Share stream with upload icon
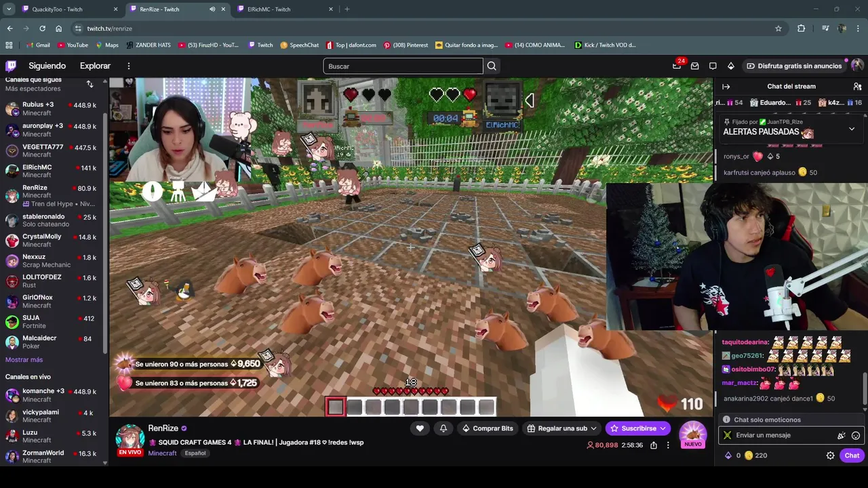This screenshot has height=488, width=868. [x=654, y=445]
